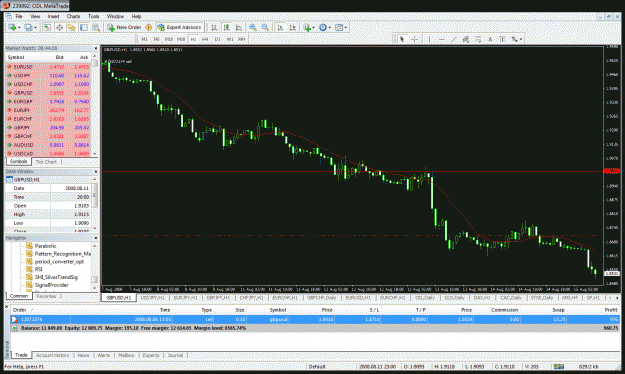Expand the New Chart dropdown arrow

pos(19,28)
